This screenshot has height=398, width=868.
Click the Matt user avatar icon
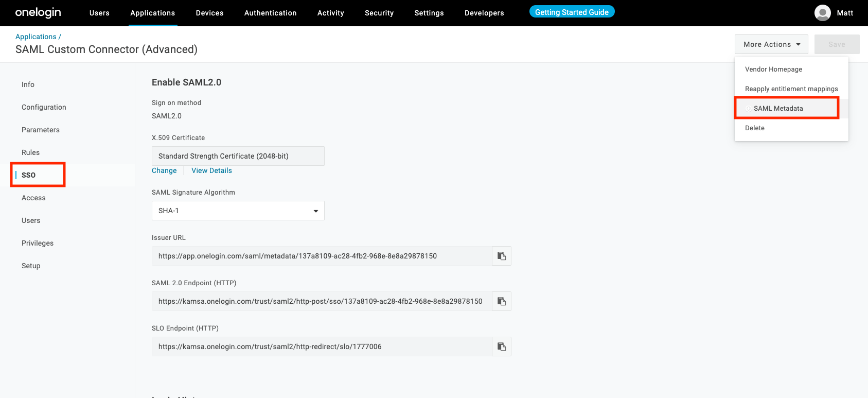[x=822, y=13]
